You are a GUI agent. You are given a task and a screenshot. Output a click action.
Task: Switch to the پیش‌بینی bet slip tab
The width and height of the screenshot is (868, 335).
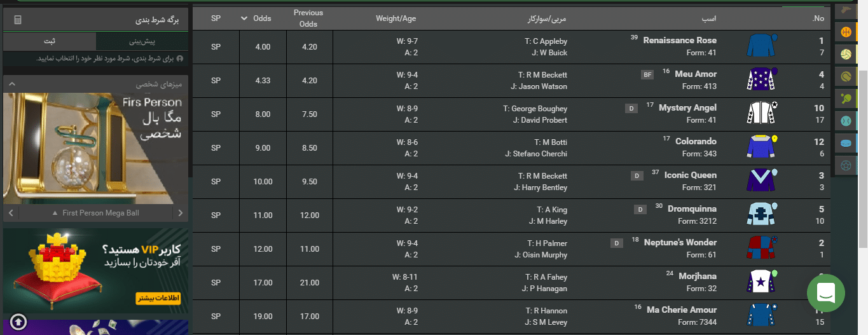142,41
